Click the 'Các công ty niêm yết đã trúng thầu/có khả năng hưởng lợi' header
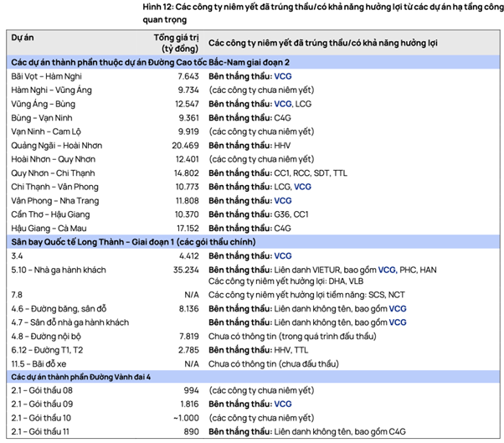The image size is (504, 443). [x=322, y=43]
